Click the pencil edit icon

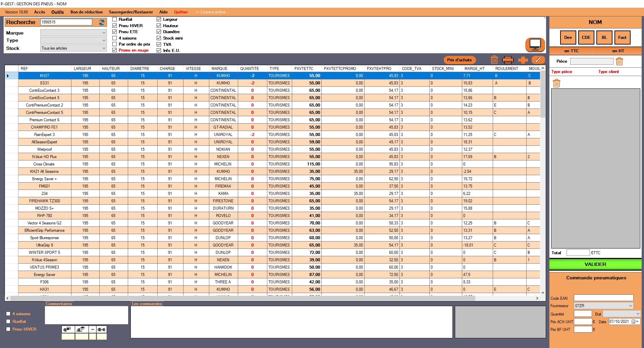(x=538, y=60)
